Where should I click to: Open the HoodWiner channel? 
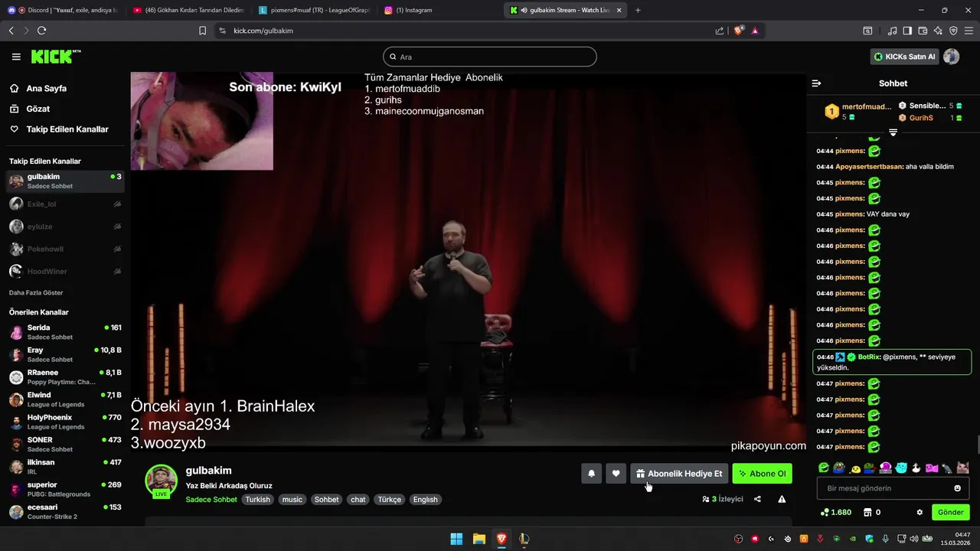coord(65,271)
